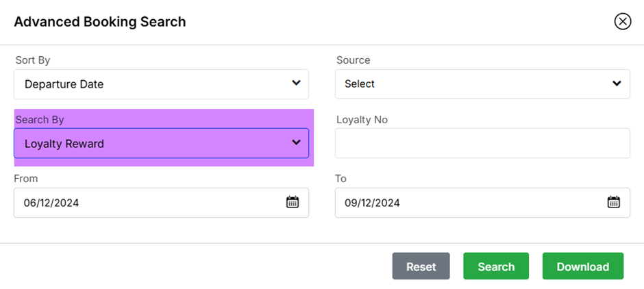
Task: Click the Source dropdown chevron arrow
Action: [x=617, y=83]
